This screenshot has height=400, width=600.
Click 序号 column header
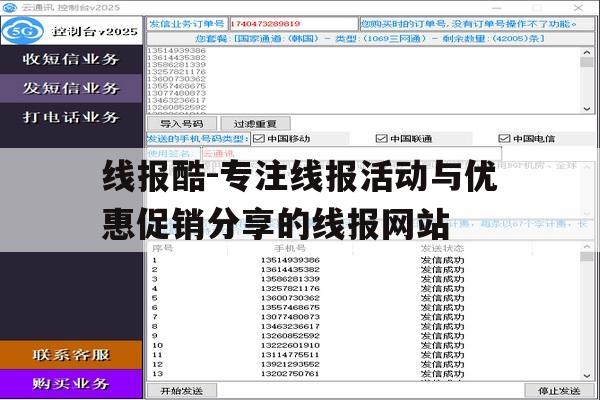(x=162, y=248)
